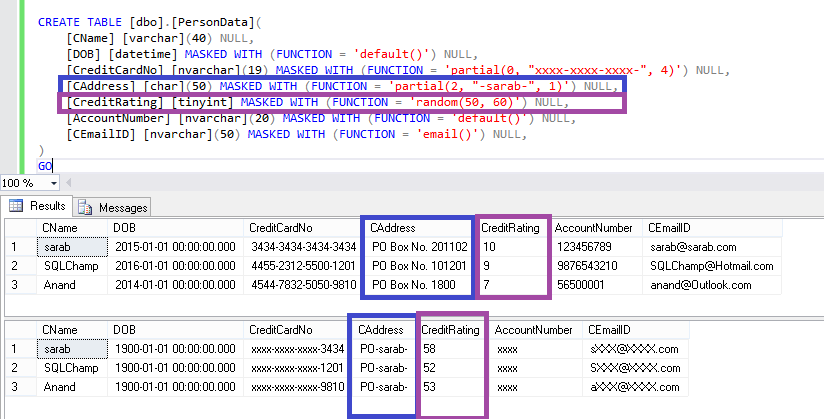This screenshot has width=824, height=419.
Task: Select cell 3434-3434-3434-3434
Action: (303, 247)
